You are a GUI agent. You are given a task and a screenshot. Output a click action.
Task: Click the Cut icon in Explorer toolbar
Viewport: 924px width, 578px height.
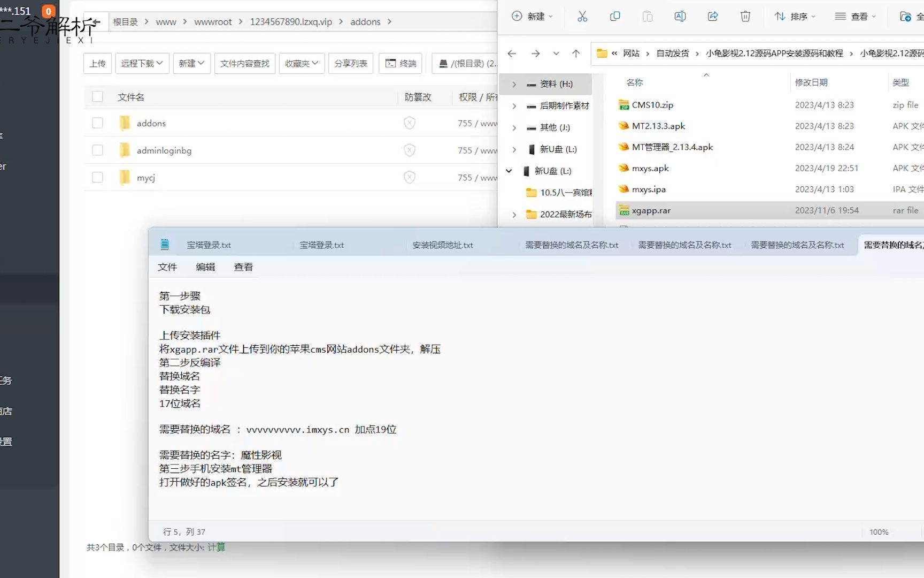pos(582,17)
